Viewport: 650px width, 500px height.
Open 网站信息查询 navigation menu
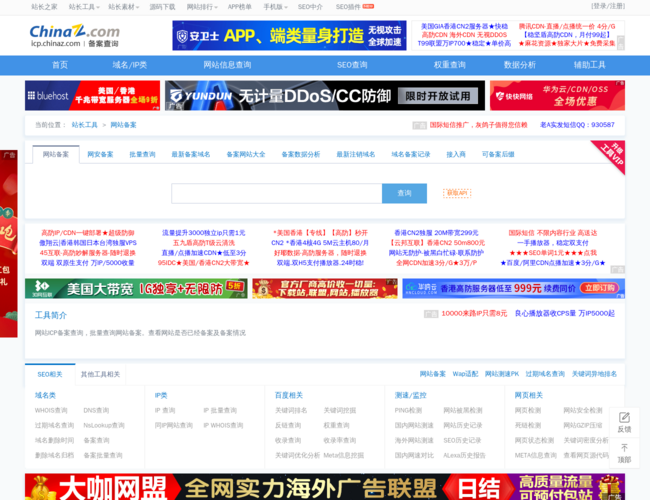pyautogui.click(x=227, y=65)
